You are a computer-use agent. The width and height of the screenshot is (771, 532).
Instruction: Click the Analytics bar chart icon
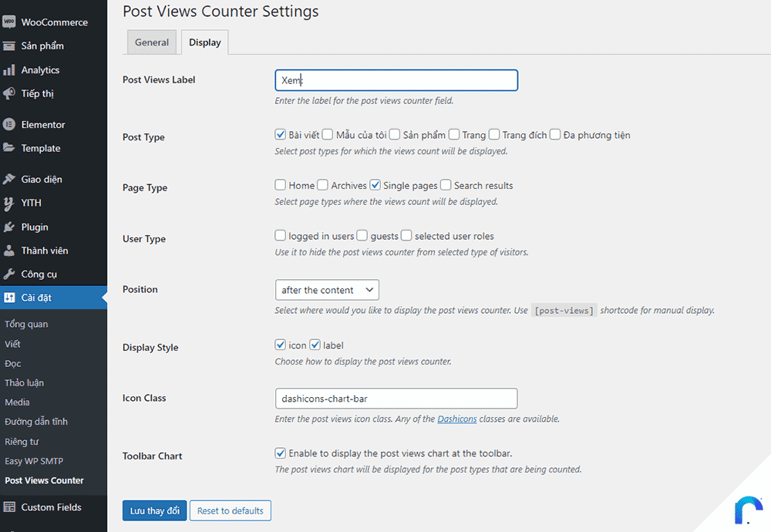tap(8, 70)
